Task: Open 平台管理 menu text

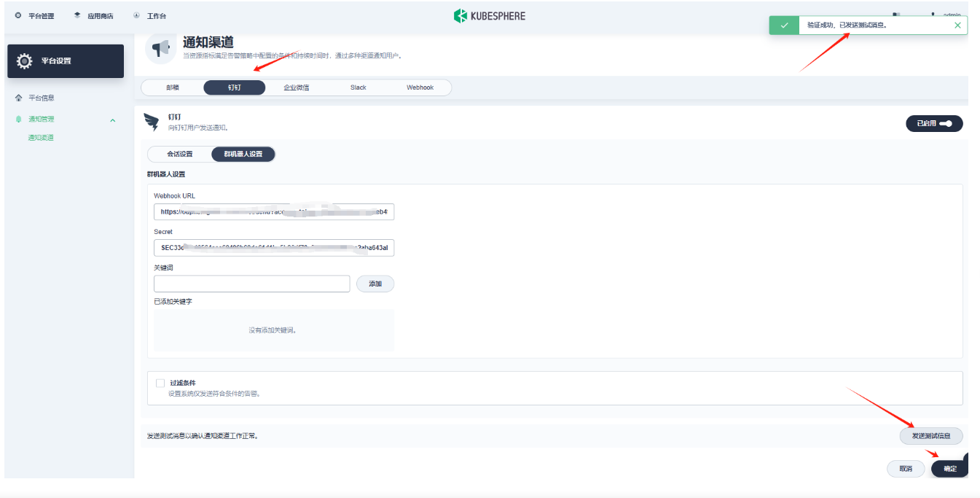Action: click(42, 16)
